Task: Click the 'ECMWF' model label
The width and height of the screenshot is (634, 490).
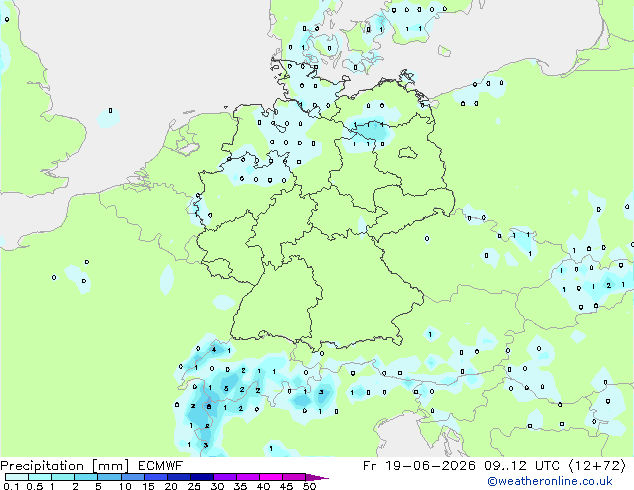Action: click(161, 466)
